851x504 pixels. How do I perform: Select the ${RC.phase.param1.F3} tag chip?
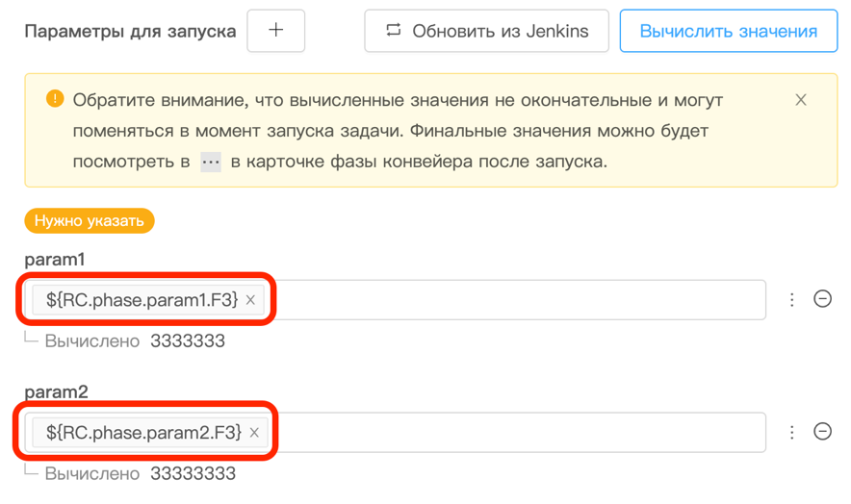pos(141,300)
